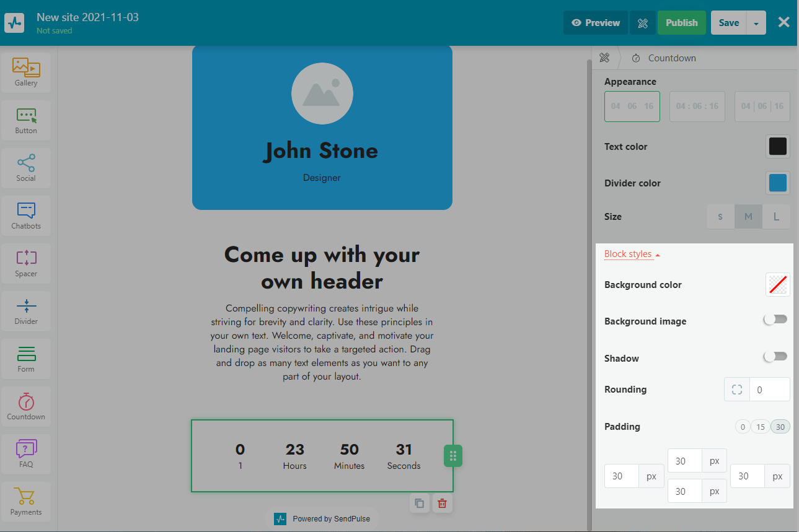Open the site Preview
Image resolution: width=799 pixels, height=532 pixels.
pos(596,23)
